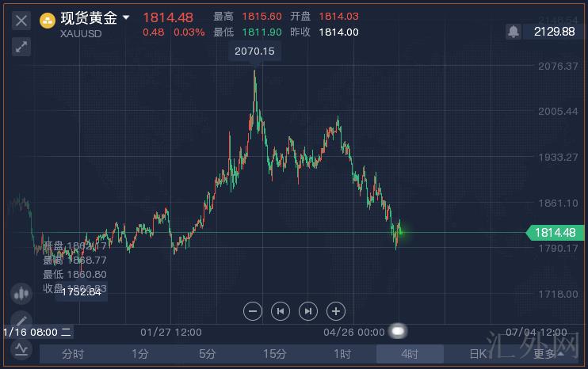Switch to the 分时 timeframe tab
This screenshot has width=588, height=369.
[x=73, y=354]
